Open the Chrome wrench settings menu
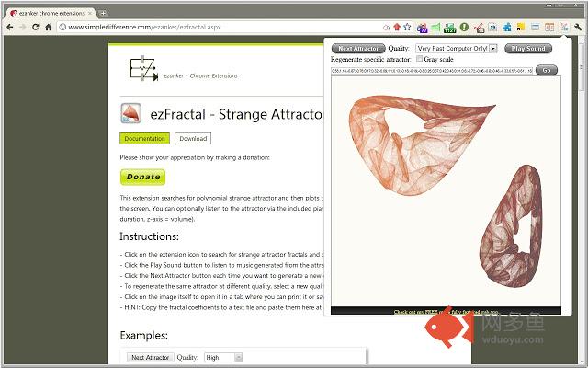This screenshot has width=588, height=368. (578, 27)
